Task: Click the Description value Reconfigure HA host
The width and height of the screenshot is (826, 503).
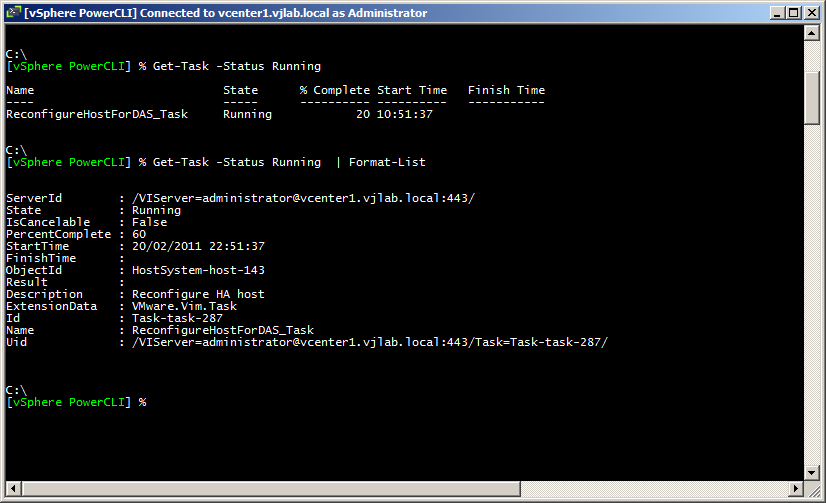Action: click(198, 294)
